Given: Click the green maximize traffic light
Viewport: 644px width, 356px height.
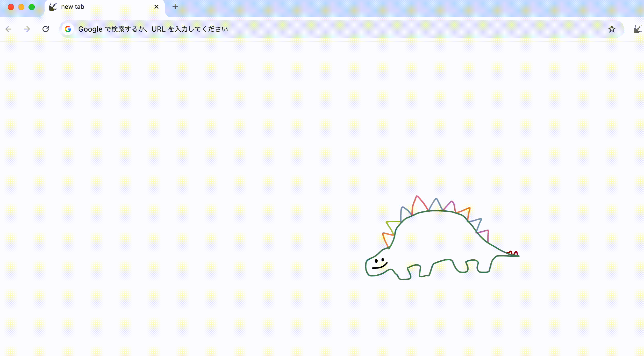Looking at the screenshot, I should pyautogui.click(x=32, y=7).
